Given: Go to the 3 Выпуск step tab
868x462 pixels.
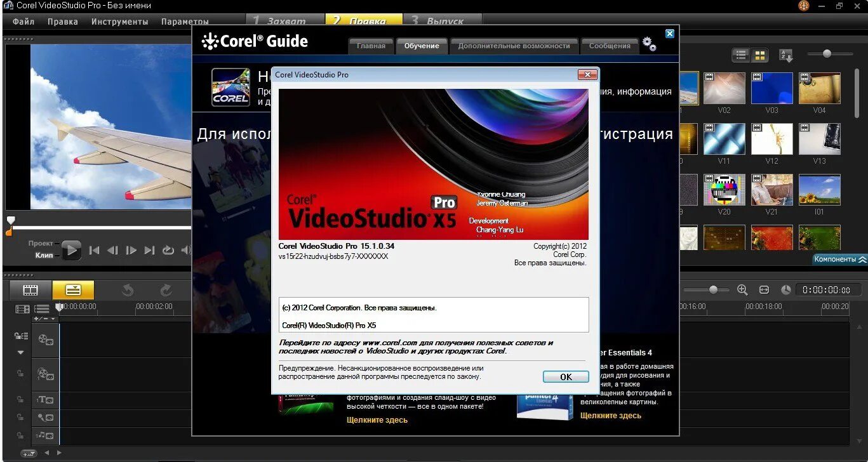Looking at the screenshot, I should point(443,20).
